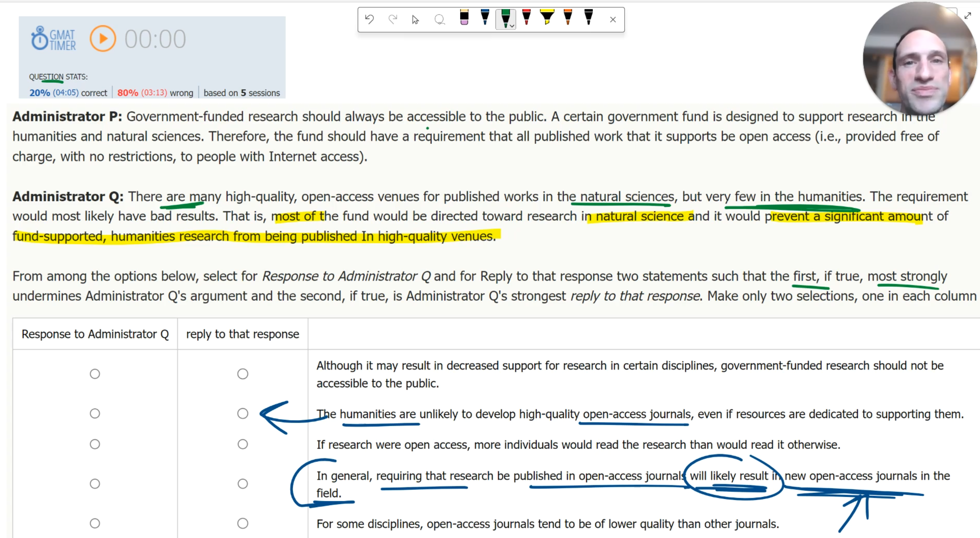This screenshot has width=980, height=538.
Task: Select the orange pen
Action: 568,18
